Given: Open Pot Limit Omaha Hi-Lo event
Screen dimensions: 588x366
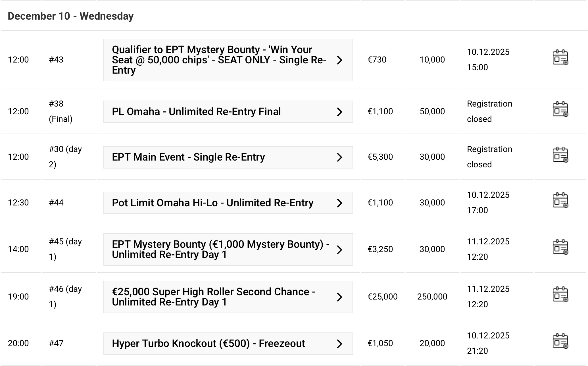Looking at the screenshot, I should coord(212,203).
